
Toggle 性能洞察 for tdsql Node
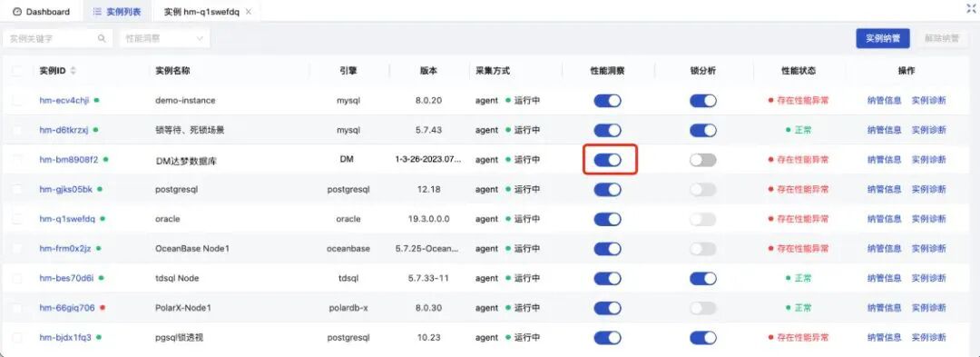607,278
